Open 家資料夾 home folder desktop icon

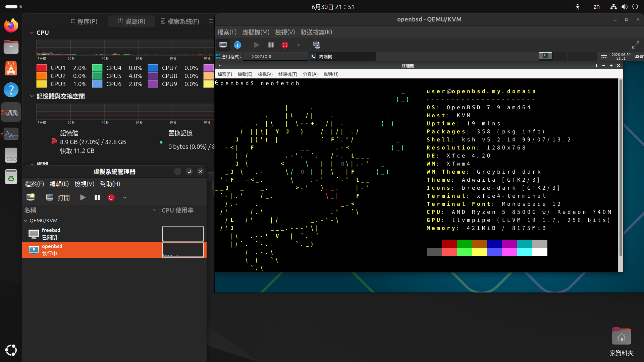pyautogui.click(x=621, y=341)
